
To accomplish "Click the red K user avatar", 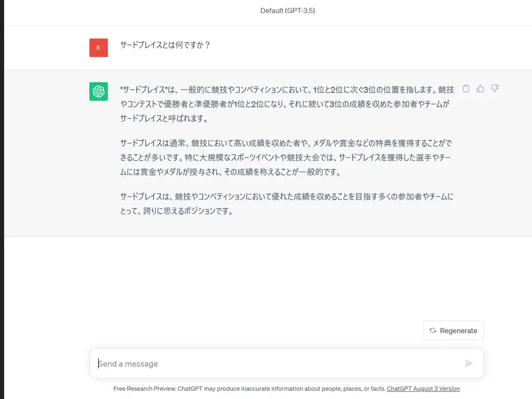I will pyautogui.click(x=98, y=48).
